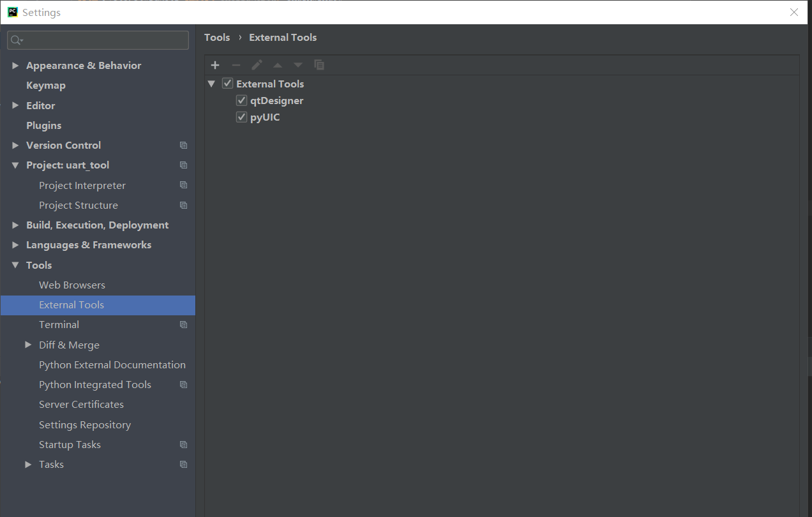The width and height of the screenshot is (812, 517).
Task: Click project-level icon next to Startup Tasks
Action: point(184,445)
